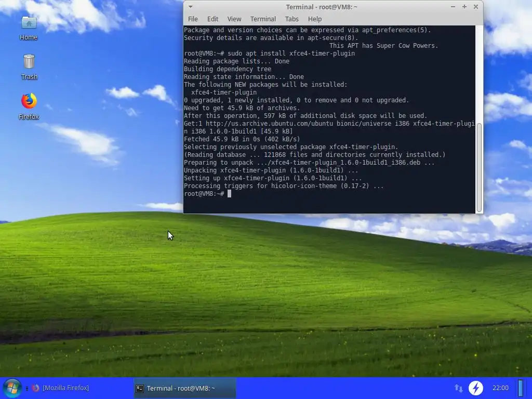Viewport: 532px width, 399px height.
Task: Click the network transfer arrows tray icon
Action: tap(458, 388)
